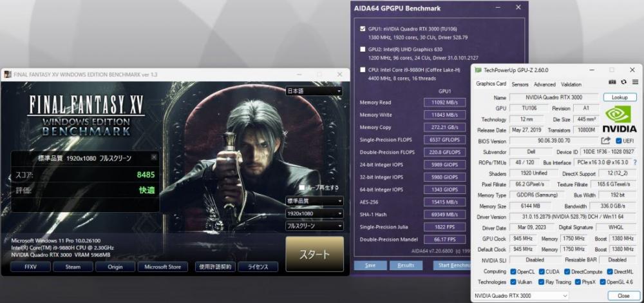
Task: Click the Memory Read value 11092 MB/s
Action: 445,103
